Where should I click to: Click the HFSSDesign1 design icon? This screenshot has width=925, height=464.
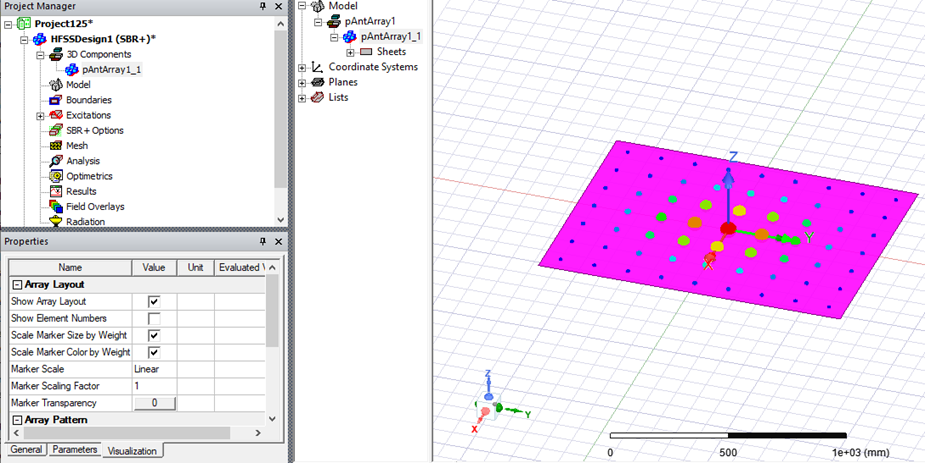point(41,39)
